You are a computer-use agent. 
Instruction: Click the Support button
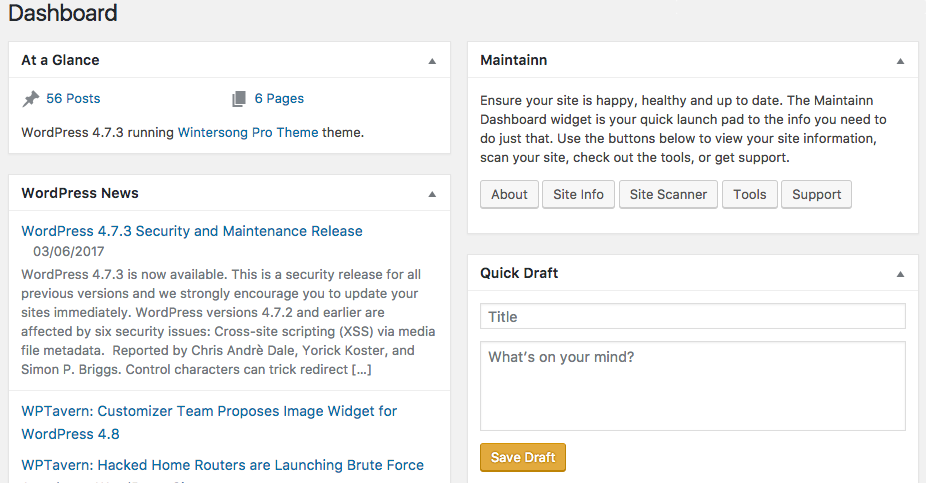pos(816,194)
